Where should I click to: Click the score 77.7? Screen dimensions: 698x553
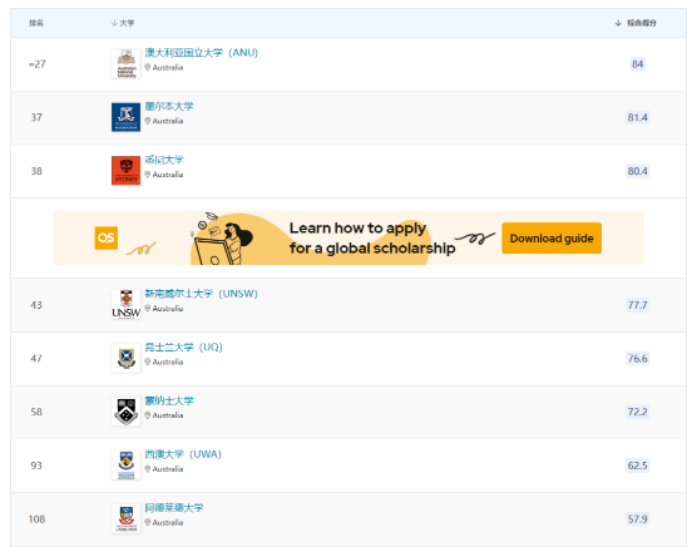[637, 305]
